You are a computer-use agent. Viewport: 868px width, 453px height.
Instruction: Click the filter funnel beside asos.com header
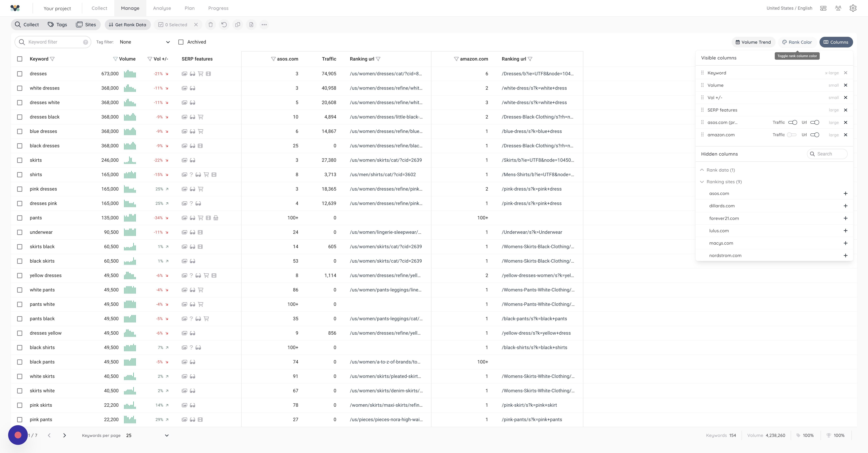pyautogui.click(x=273, y=59)
